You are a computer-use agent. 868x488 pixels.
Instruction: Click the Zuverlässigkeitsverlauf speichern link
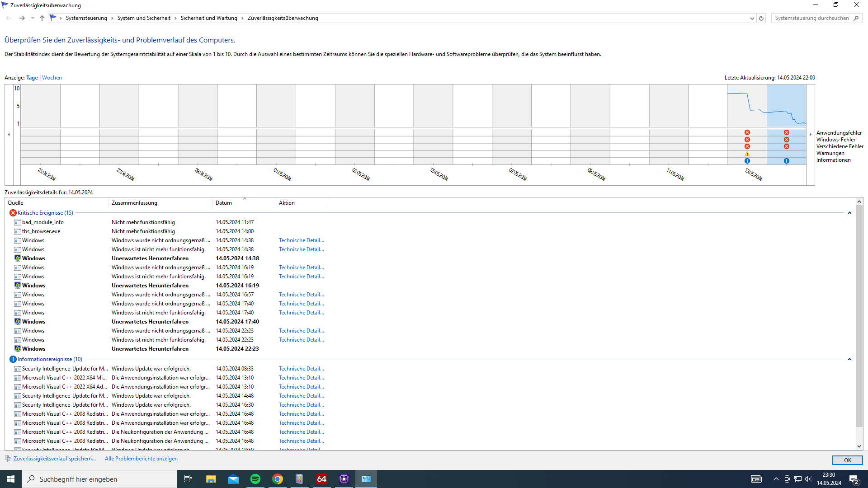pos(54,459)
